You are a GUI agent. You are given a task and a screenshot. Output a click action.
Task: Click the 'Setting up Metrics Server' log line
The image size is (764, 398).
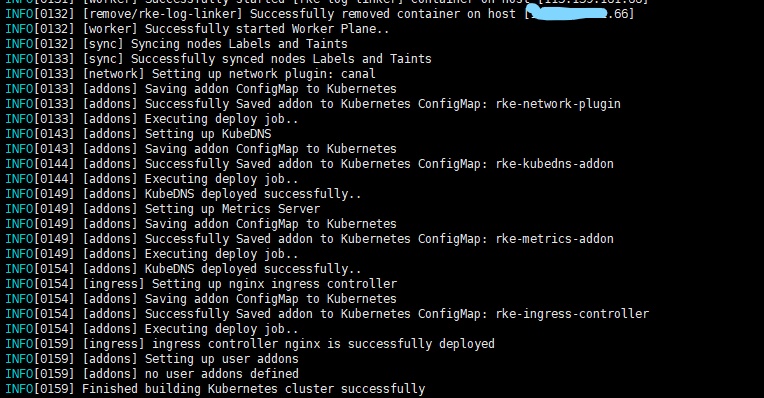click(162, 209)
